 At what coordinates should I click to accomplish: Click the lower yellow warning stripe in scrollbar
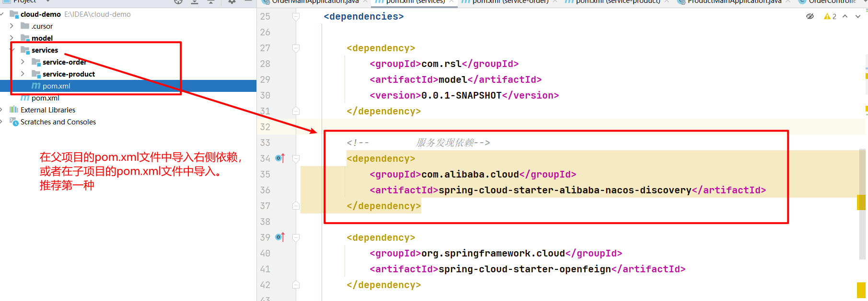pyautogui.click(x=861, y=290)
